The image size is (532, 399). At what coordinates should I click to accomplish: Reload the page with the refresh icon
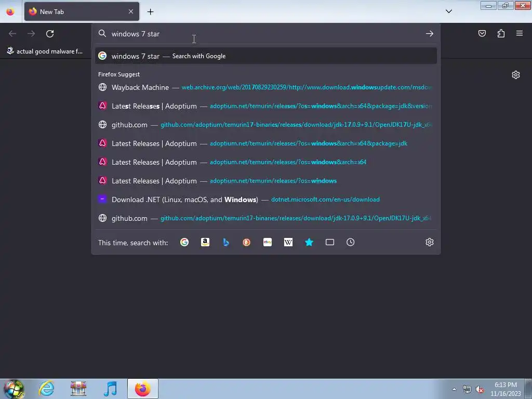50,34
